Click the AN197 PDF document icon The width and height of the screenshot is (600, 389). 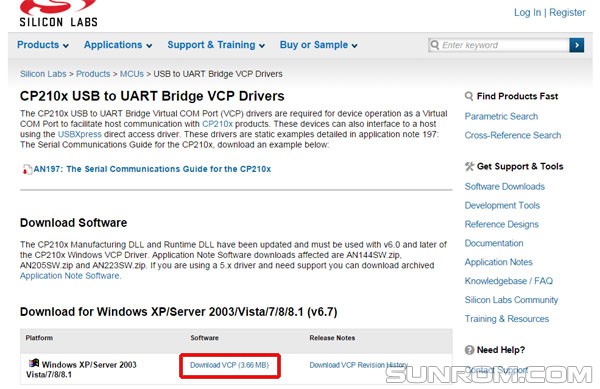click(x=27, y=169)
